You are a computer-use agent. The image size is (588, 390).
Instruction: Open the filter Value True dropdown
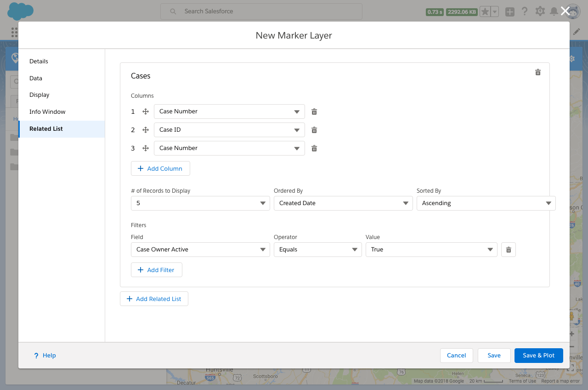431,250
